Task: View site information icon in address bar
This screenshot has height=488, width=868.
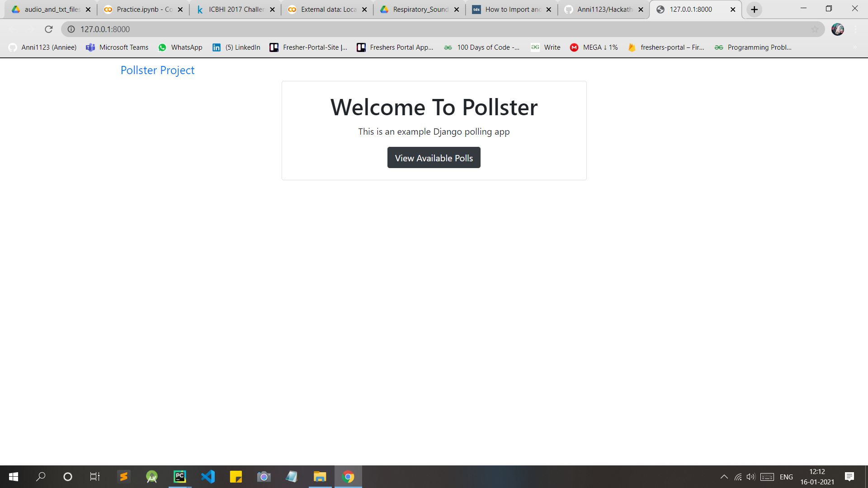Action: point(71,29)
